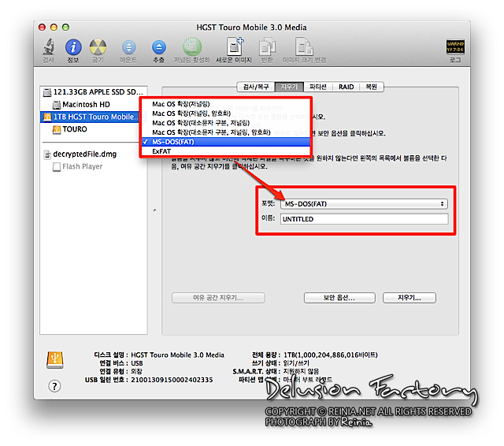Image resolution: width=504 pixels, height=446 pixels.
Task: Click the USB serial number 210013091500024 02335
Action: pyautogui.click(x=172, y=380)
